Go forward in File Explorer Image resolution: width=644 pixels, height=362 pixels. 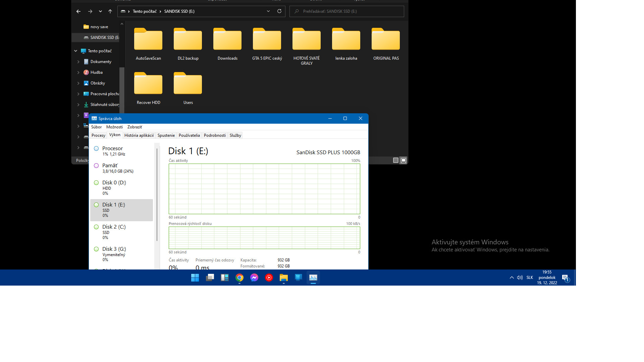[90, 11]
